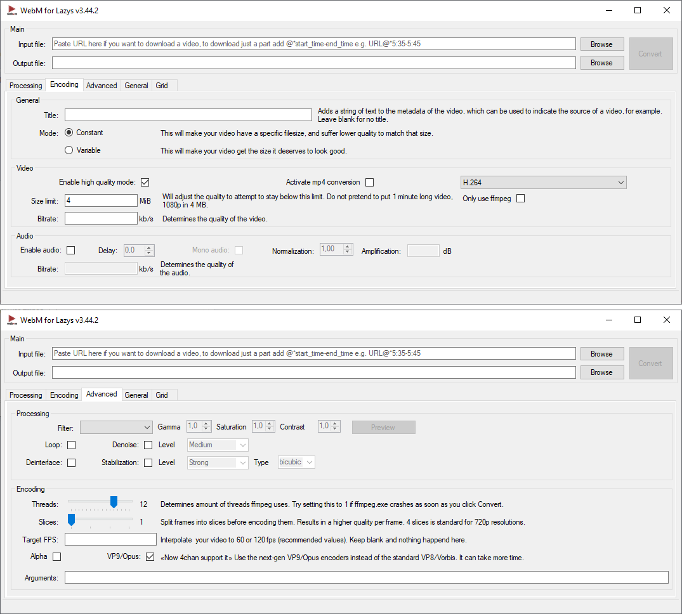
Task: Open General tab in bottom window
Action: tap(136, 395)
